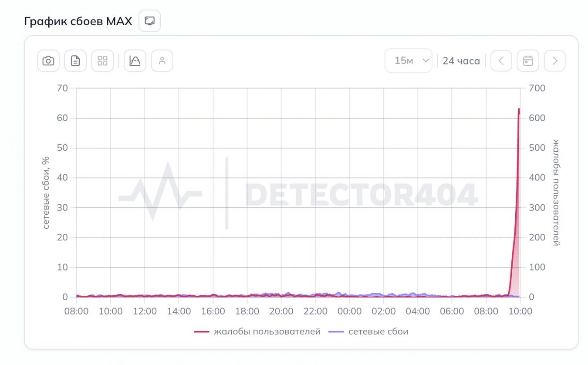The width and height of the screenshot is (588, 365).
Task: Open the user profile icon
Action: point(162,61)
